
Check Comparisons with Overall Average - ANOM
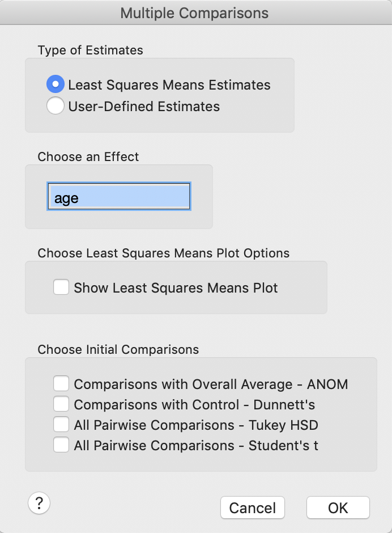point(61,383)
